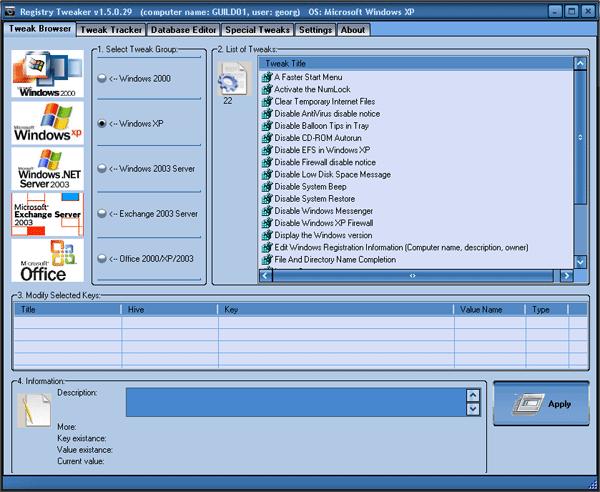Click icon beside Disable System Restore tweak
This screenshot has width=600, height=492.
coord(266,199)
